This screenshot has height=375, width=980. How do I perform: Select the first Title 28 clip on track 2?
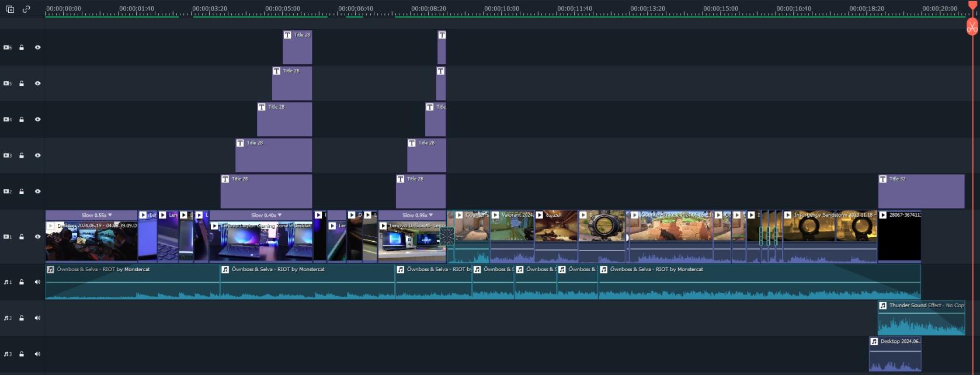266,192
